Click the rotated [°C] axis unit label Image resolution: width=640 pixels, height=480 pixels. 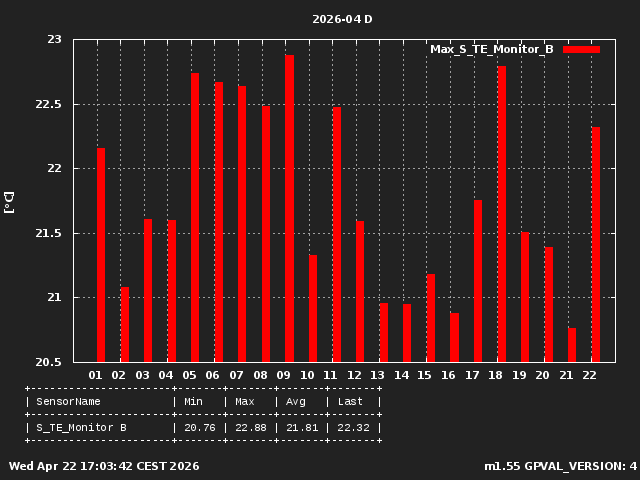tap(9, 202)
